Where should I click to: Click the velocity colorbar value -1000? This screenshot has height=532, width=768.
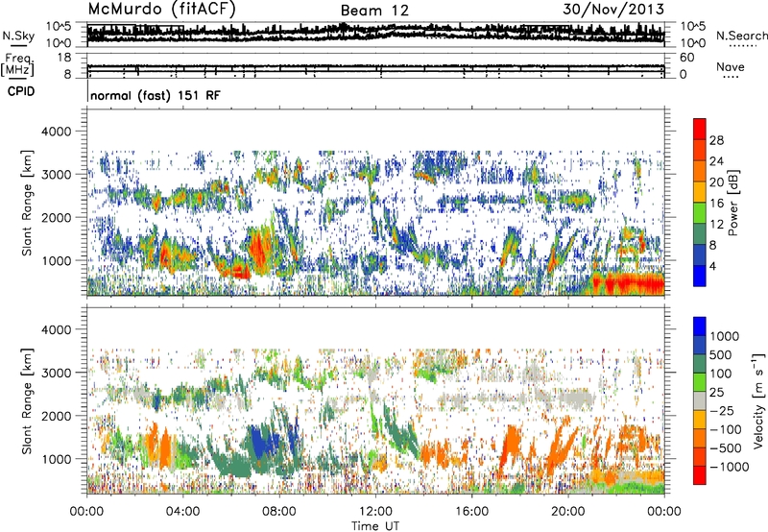click(x=729, y=467)
